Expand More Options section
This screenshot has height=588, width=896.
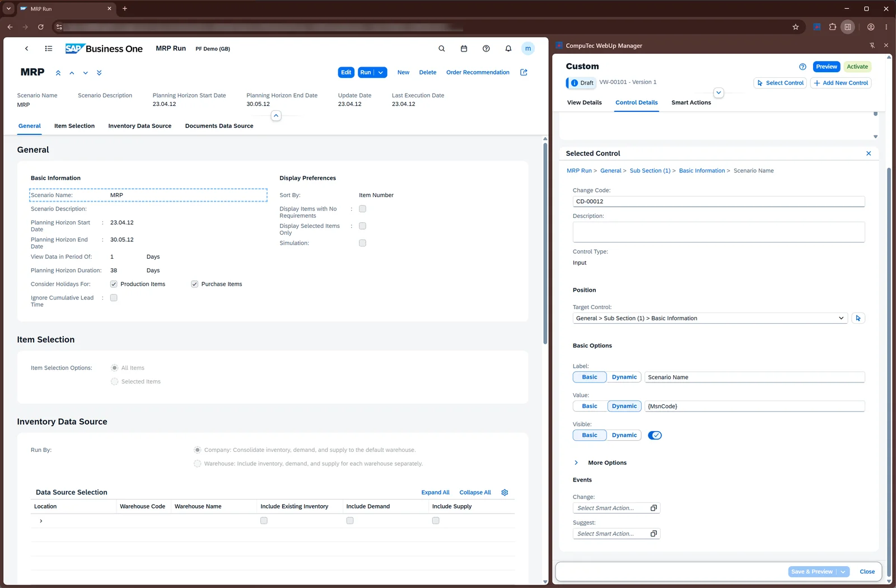click(x=576, y=463)
